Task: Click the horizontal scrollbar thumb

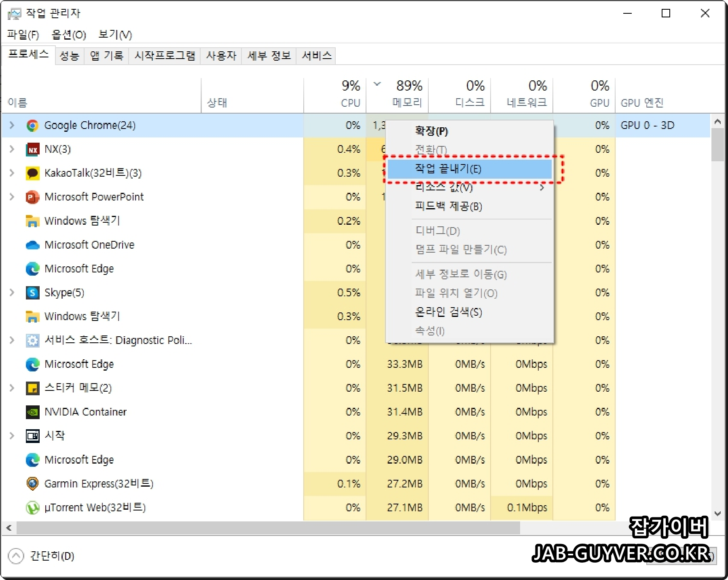Action: coord(268,528)
